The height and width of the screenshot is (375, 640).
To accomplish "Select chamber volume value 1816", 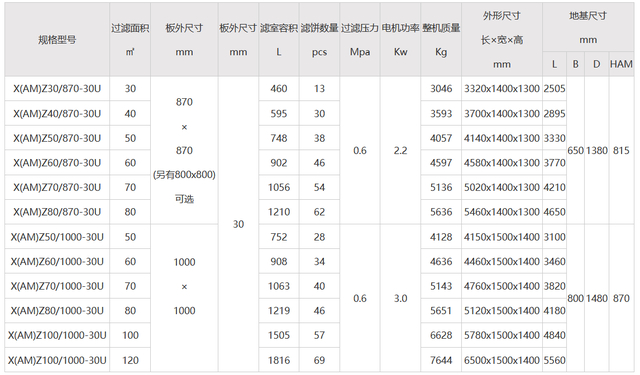I will point(279,360).
